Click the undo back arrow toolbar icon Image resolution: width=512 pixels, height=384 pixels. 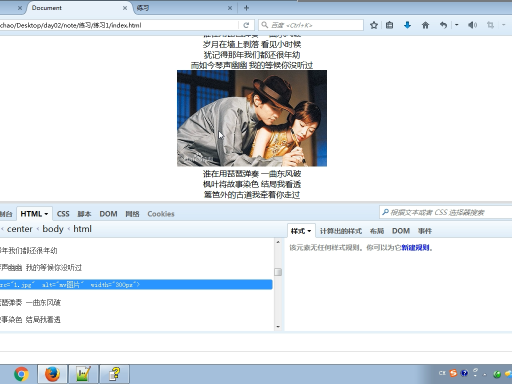[443, 25]
